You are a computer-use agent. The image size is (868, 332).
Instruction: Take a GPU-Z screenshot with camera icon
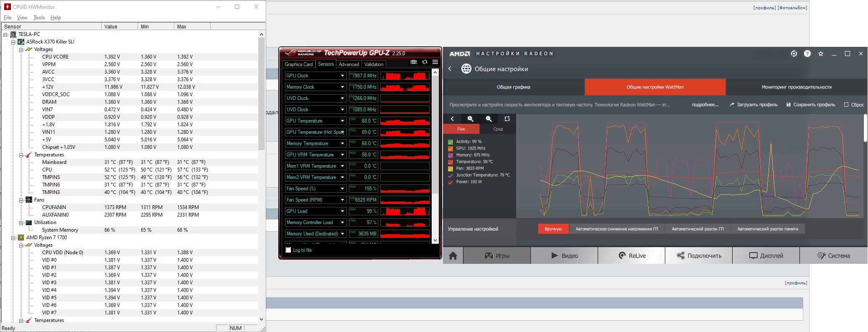pos(413,62)
